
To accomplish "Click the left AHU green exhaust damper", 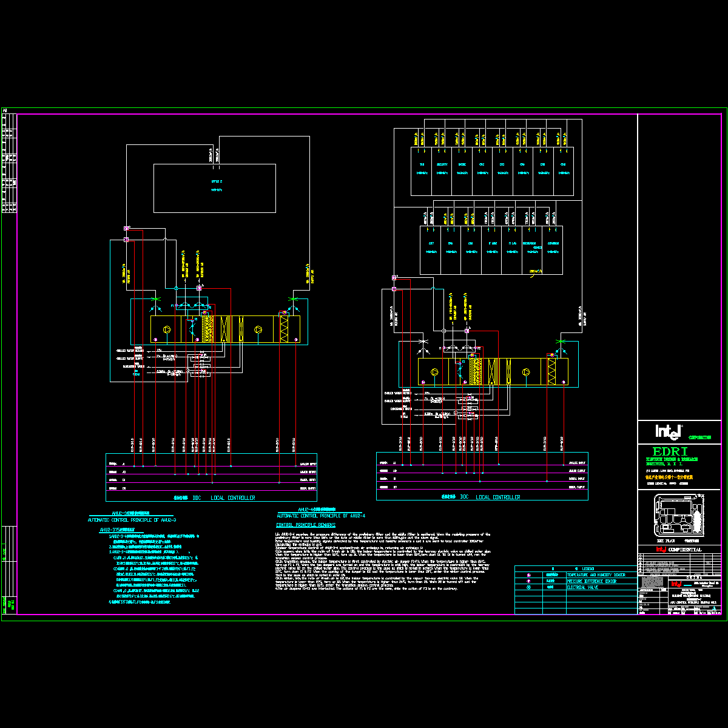I will [x=294, y=300].
